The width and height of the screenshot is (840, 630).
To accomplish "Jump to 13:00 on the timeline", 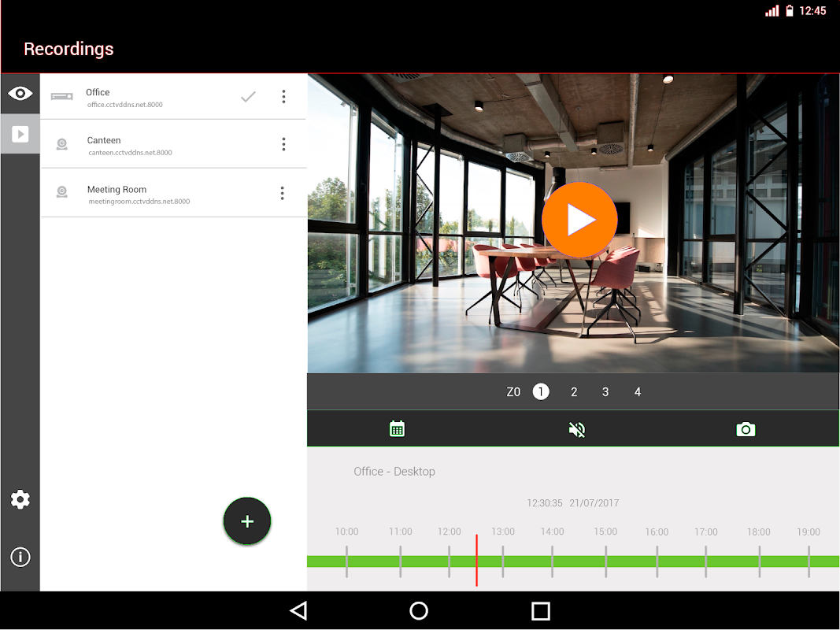I will (503, 532).
